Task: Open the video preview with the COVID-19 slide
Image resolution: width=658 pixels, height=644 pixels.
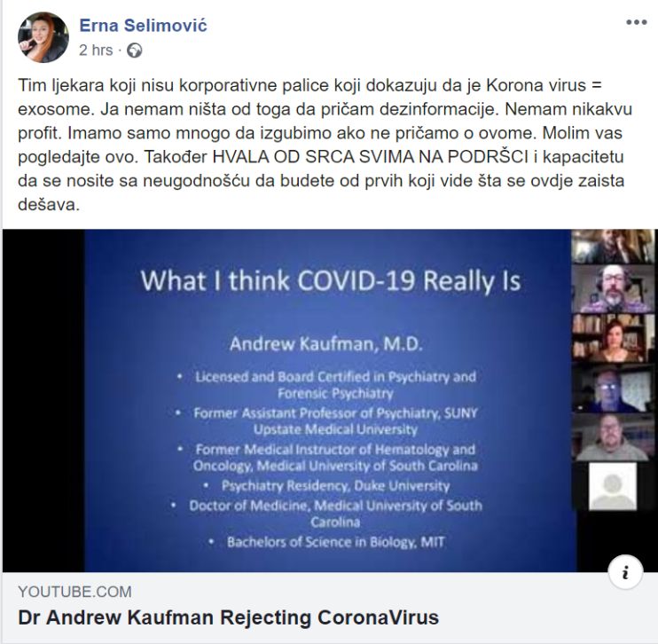Action: click(329, 401)
